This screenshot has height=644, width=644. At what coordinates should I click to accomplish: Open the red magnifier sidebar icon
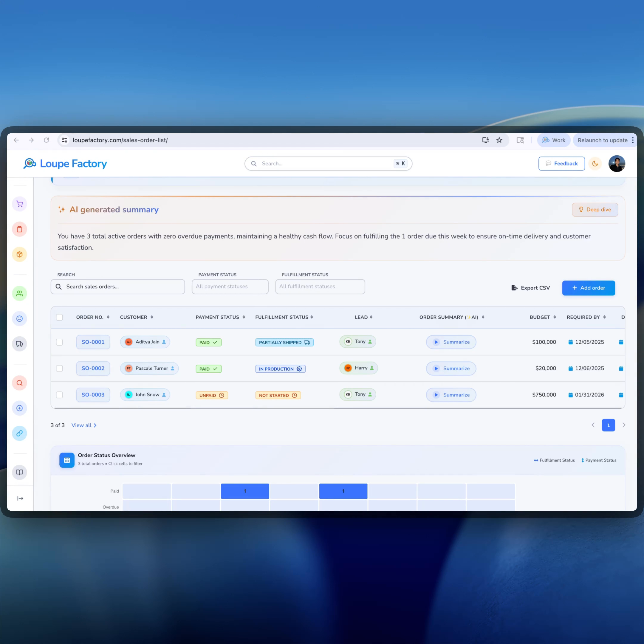tap(20, 383)
